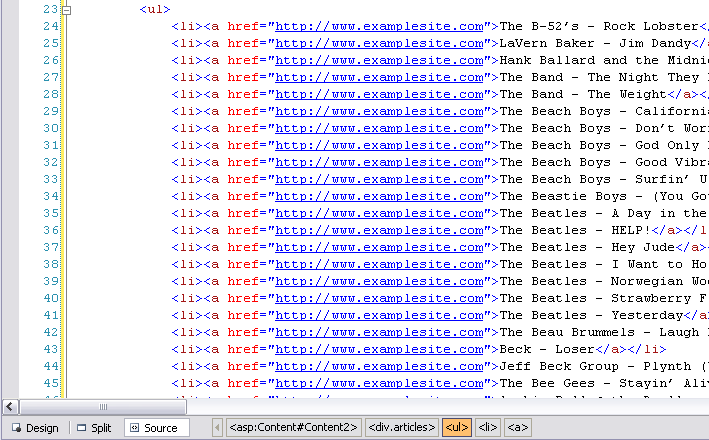Screen dimensions: 709x440
Task: Click the text 'The B-52's - Rock Lobster'
Action: coord(599,26)
